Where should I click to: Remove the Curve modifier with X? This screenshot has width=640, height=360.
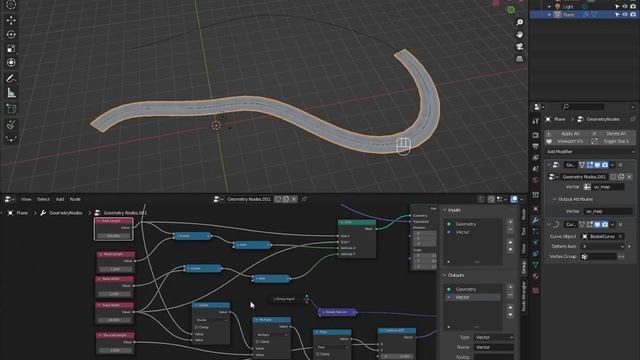(621, 224)
